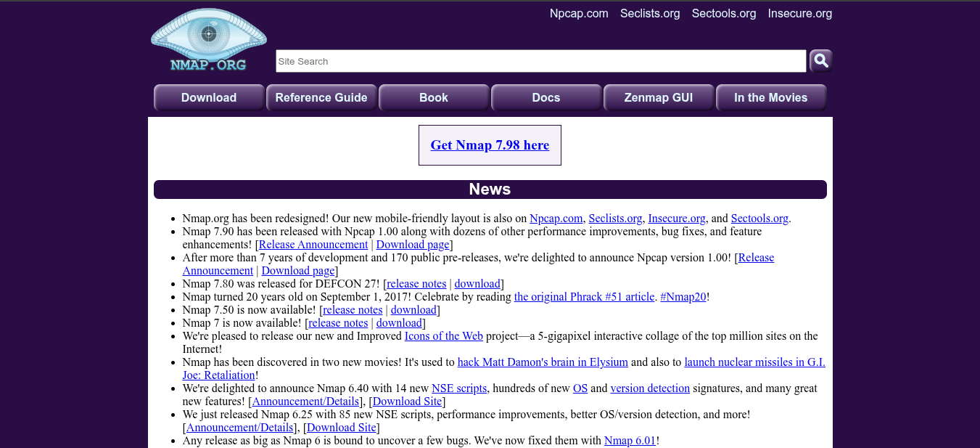This screenshot has height=448, width=980.
Task: Open the Seclists.org header link
Action: (650, 13)
